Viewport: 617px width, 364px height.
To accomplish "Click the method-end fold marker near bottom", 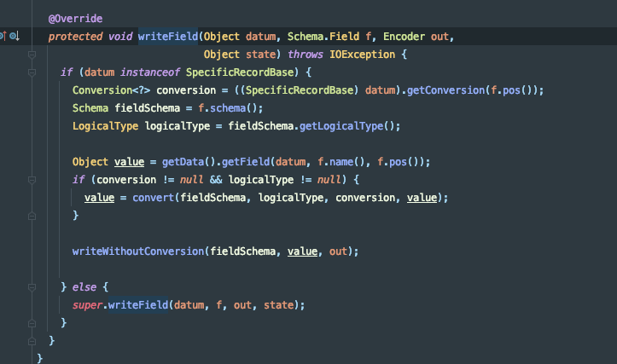I will point(32,341).
